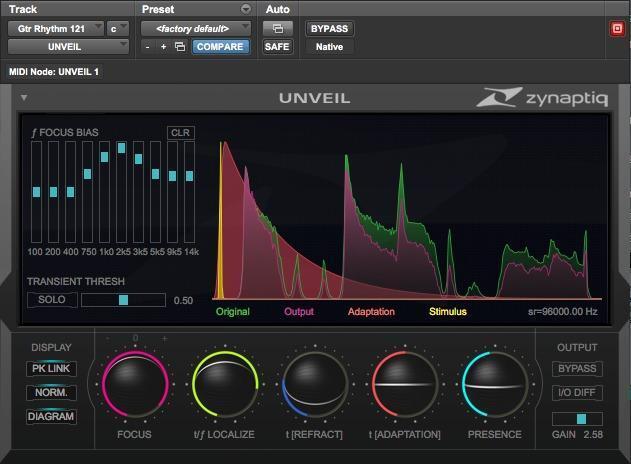
Task: Click the 100 Hz focus bias fader
Action: point(36,192)
